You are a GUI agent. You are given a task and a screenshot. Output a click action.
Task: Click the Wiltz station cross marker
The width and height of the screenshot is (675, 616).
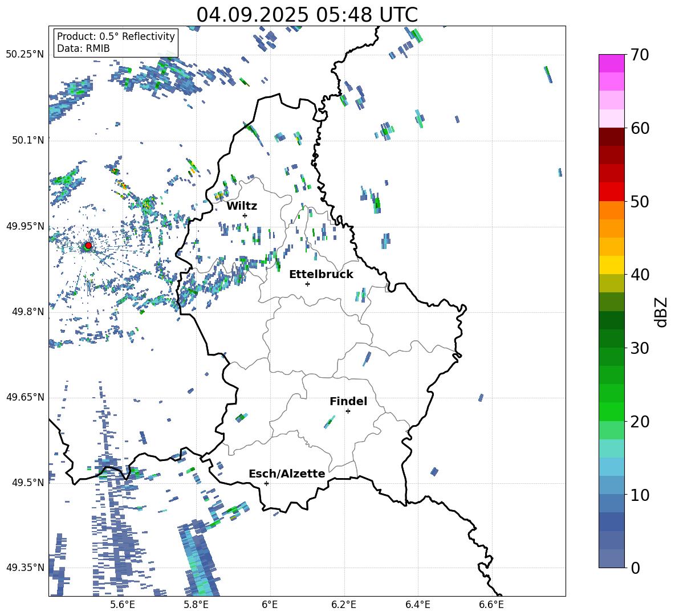[245, 215]
